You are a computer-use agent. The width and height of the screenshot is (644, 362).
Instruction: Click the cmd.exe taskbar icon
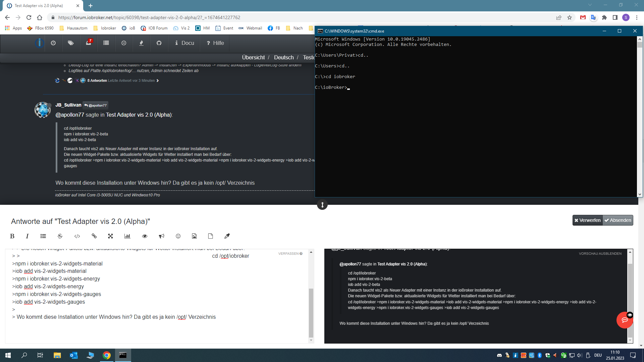[123, 355]
